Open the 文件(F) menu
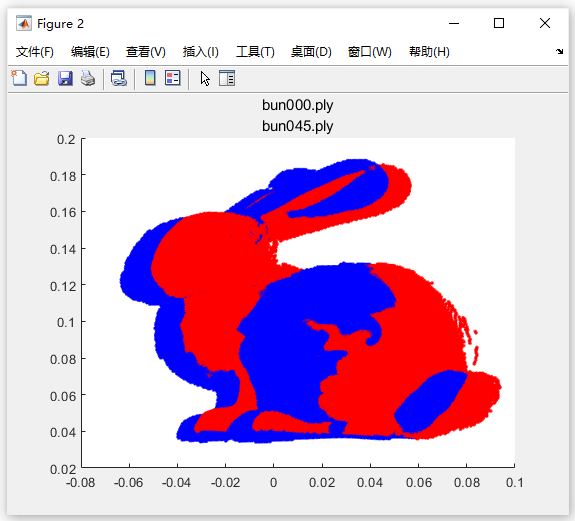 click(35, 52)
